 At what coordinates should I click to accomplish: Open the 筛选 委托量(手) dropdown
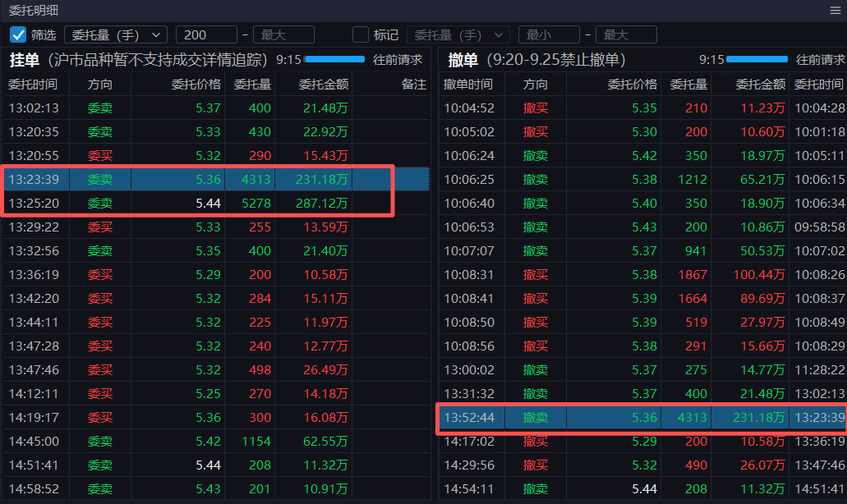[x=116, y=34]
